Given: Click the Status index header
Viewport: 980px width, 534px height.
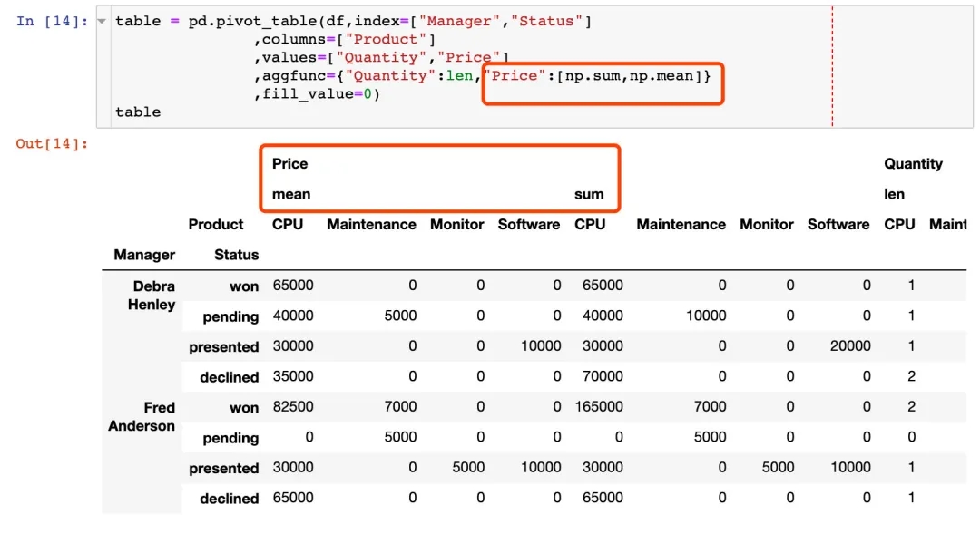Looking at the screenshot, I should point(236,255).
